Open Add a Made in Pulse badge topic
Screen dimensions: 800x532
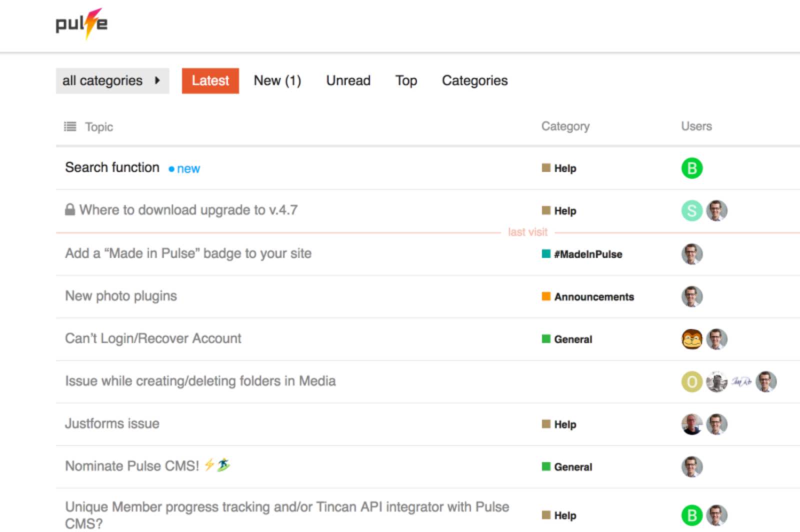(188, 253)
